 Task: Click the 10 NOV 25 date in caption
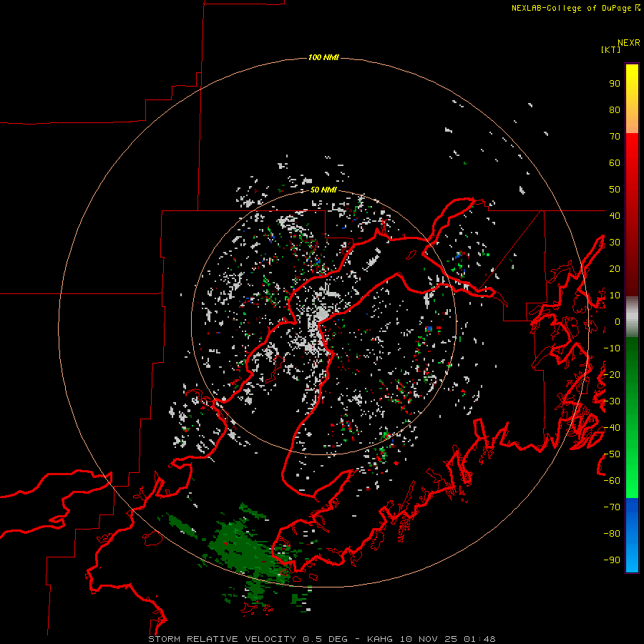pos(429,639)
